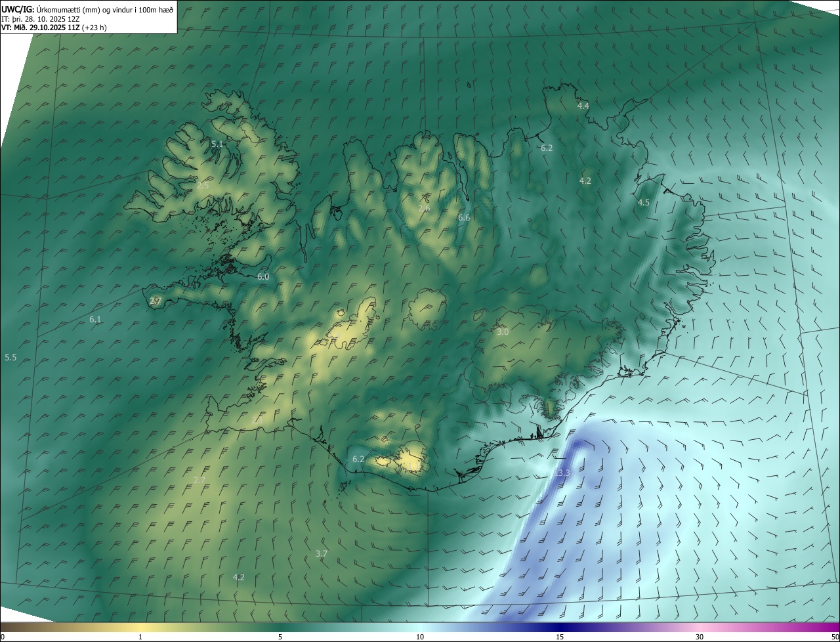Image resolution: width=840 pixels, height=642 pixels.
Task: Click the 4.5 value label
Action: tap(643, 203)
